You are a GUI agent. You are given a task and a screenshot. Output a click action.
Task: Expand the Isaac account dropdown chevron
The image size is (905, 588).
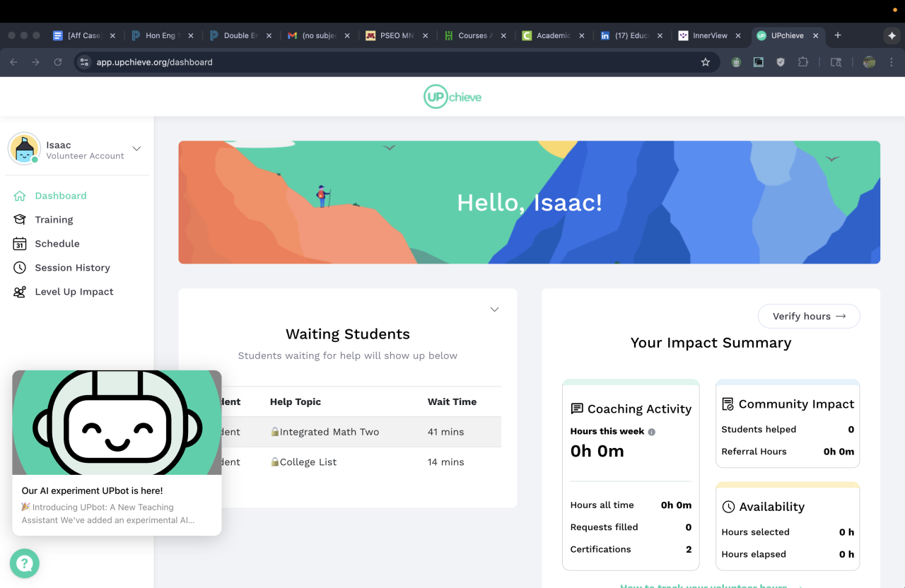point(137,148)
